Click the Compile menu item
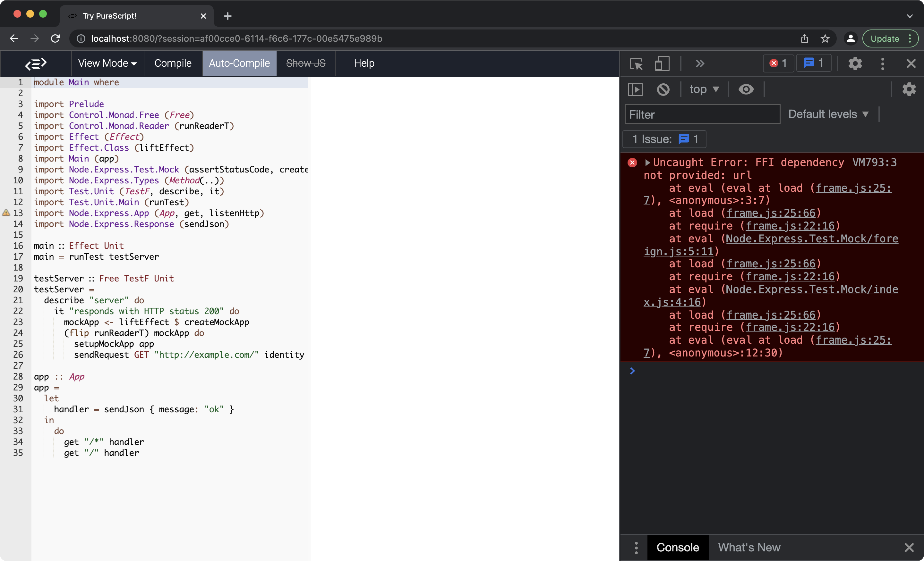924x561 pixels. coord(173,63)
